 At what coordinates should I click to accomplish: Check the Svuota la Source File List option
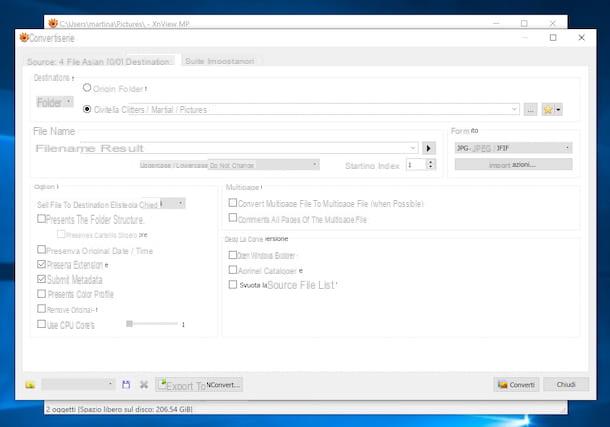click(x=232, y=285)
